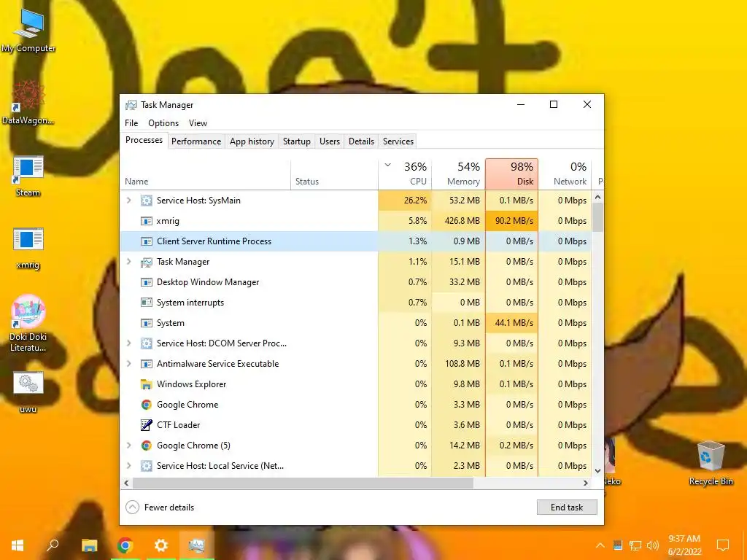747x560 pixels.
Task: Switch to the Services tab
Action: click(x=398, y=141)
